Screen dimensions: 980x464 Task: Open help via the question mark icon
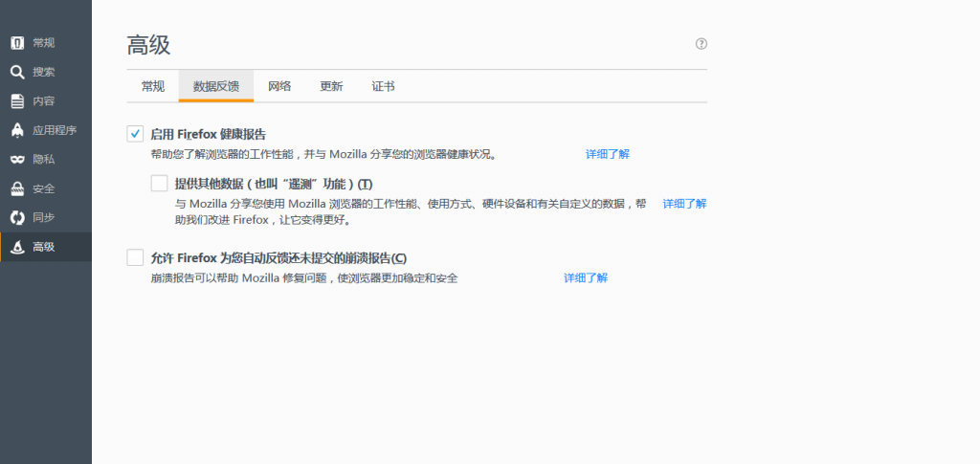click(x=702, y=44)
